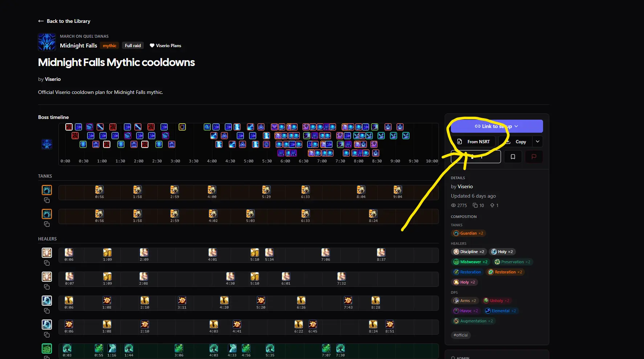Select the Holy priest icon of the row ending at 8:51
The width and height of the screenshot is (644, 359).
pos(47,325)
